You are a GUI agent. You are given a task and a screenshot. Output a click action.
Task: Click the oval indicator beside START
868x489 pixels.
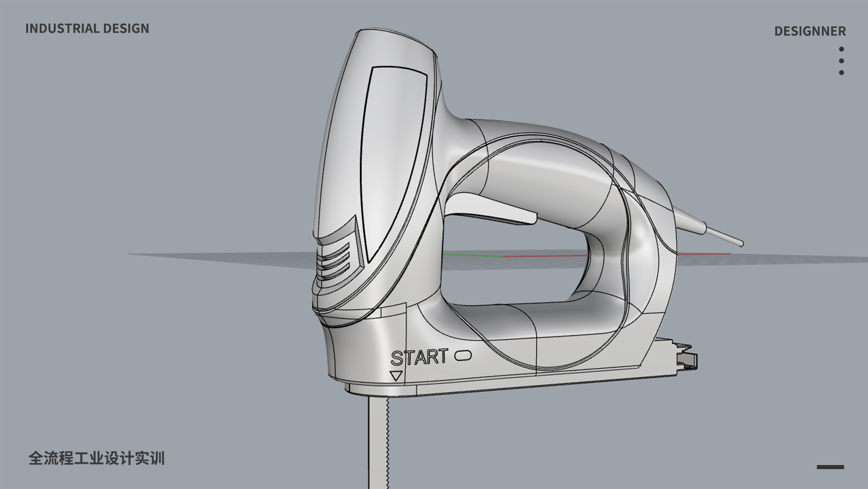[x=463, y=356]
